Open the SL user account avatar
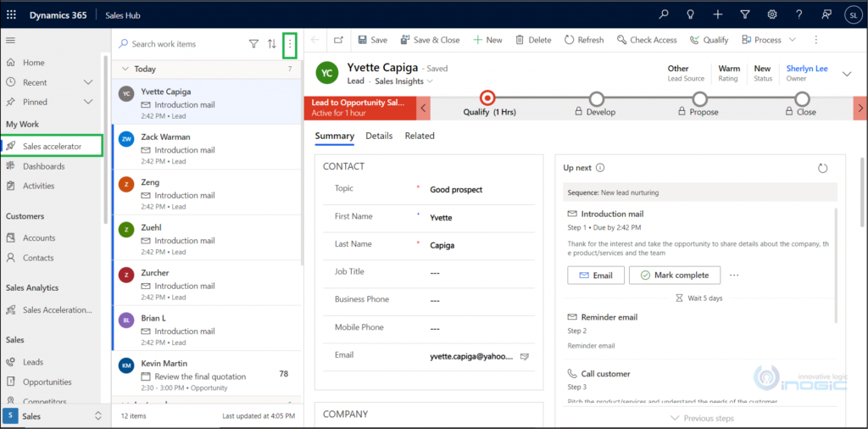 click(x=853, y=15)
